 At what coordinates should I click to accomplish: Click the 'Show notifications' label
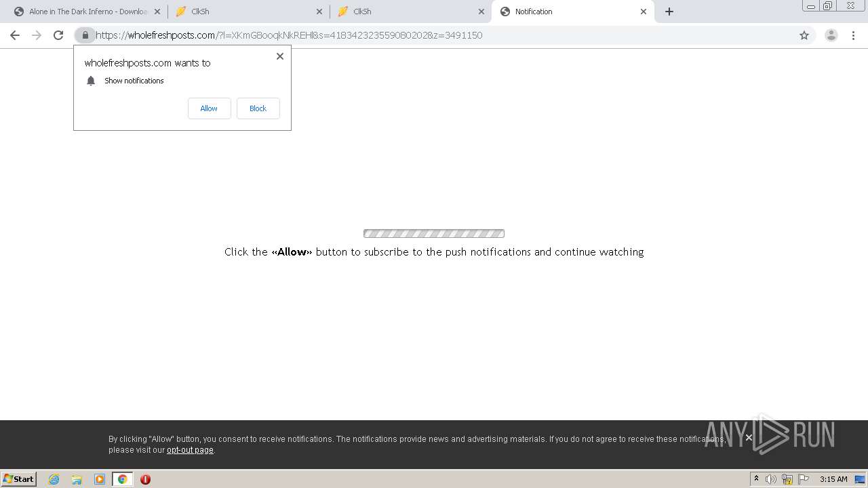pos(134,81)
